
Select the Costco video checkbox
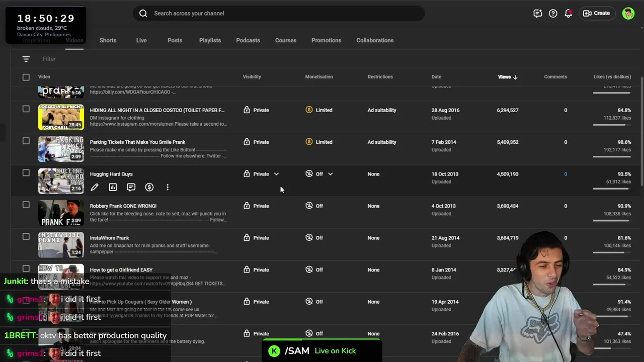click(26, 109)
